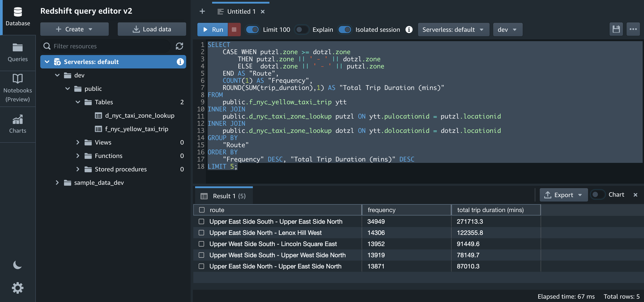Expand the Views folder
Viewport: 644px width, 302px height.
point(78,142)
